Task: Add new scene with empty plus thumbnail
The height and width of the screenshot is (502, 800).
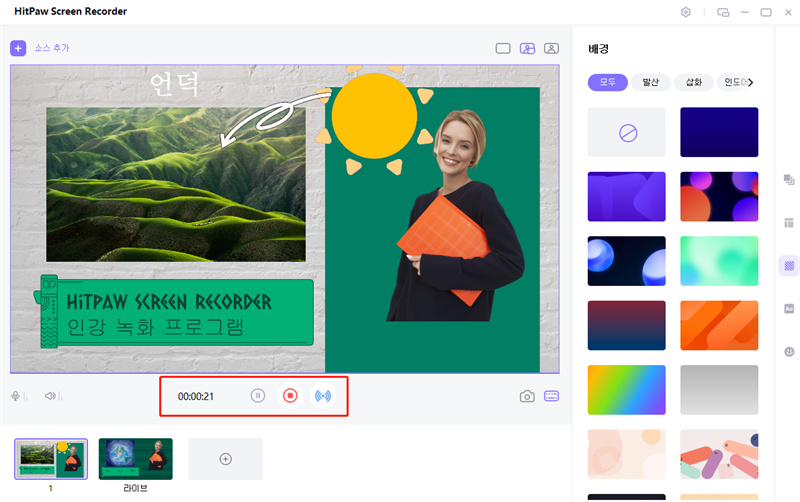Action: [x=225, y=459]
